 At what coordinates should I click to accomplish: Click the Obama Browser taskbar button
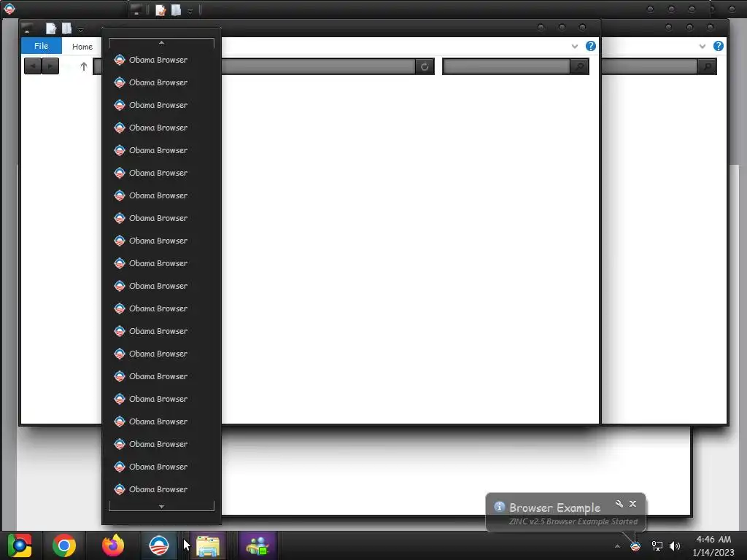click(x=159, y=545)
